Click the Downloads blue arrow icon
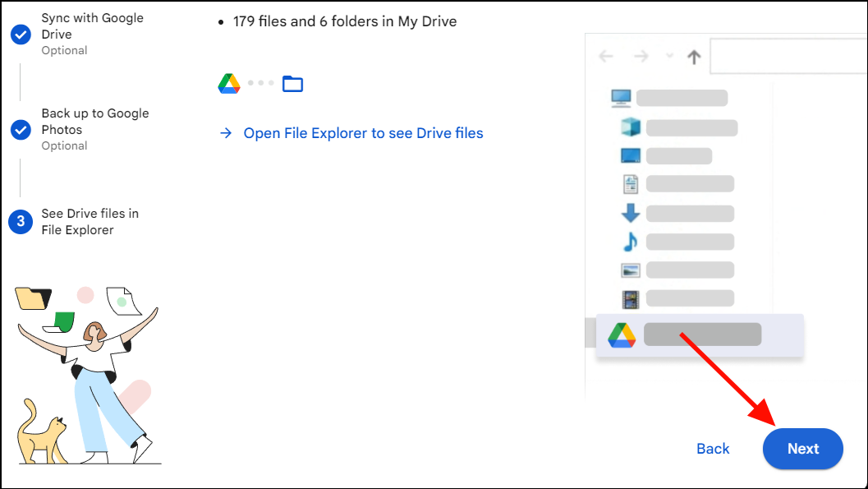Viewport: 868px width, 489px height. [629, 212]
